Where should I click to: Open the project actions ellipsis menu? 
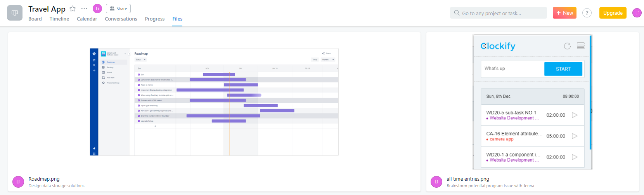tap(84, 9)
